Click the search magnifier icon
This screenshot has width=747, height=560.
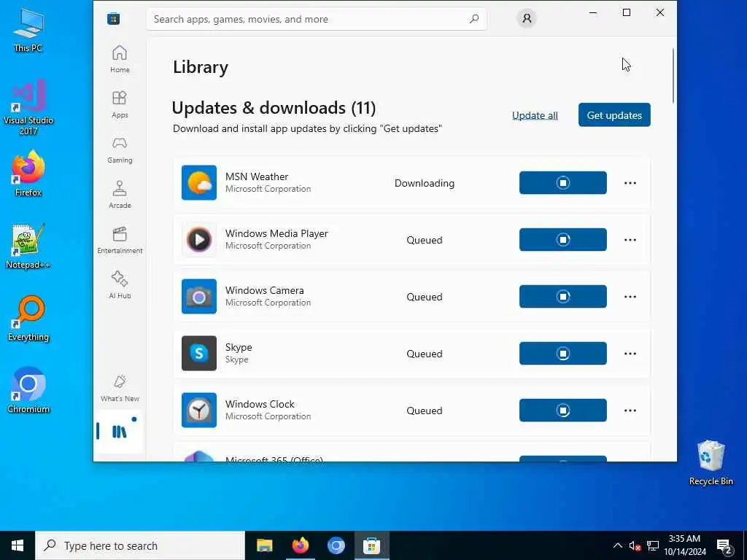coord(473,19)
